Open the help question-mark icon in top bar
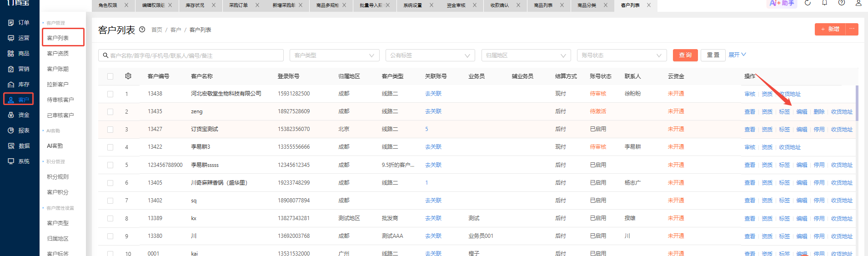 click(x=842, y=3)
